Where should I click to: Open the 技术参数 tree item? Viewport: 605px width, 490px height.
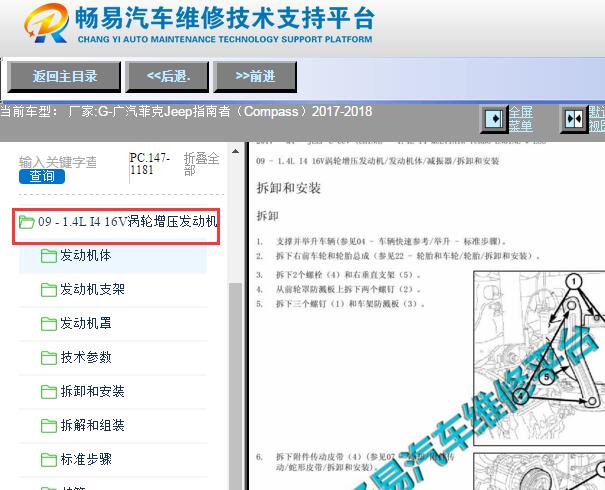pos(86,357)
